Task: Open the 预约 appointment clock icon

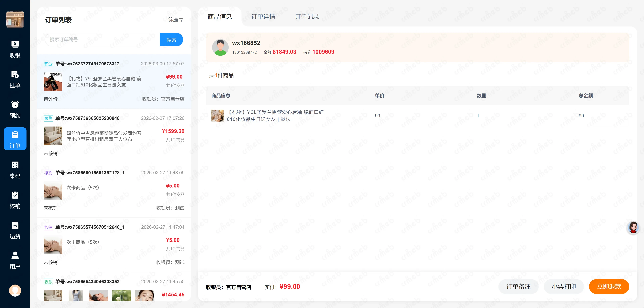Action: [x=15, y=110]
